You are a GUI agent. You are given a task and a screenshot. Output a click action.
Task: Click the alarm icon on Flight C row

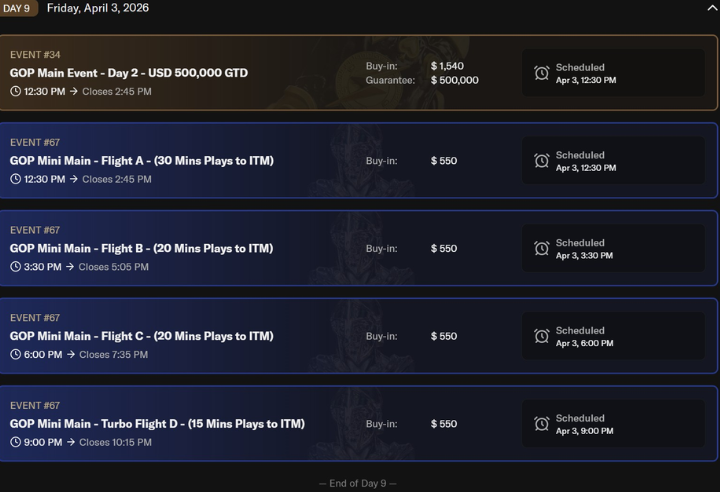[x=541, y=337]
